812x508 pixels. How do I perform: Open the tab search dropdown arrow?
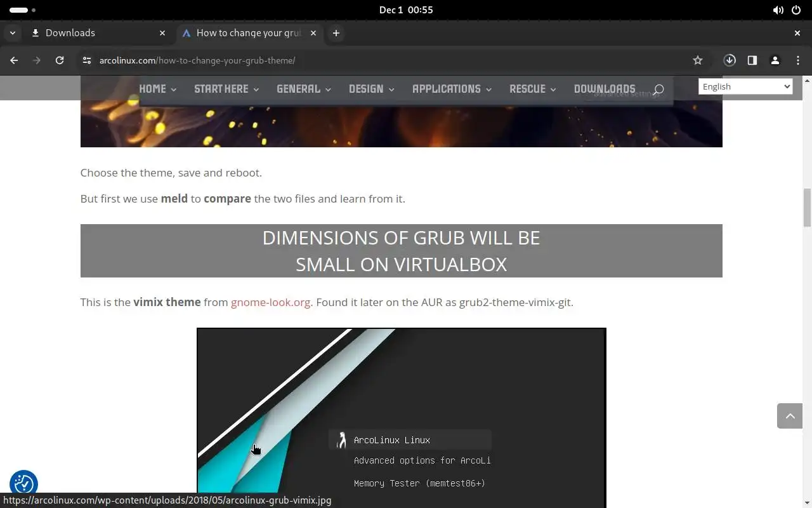[12, 33]
